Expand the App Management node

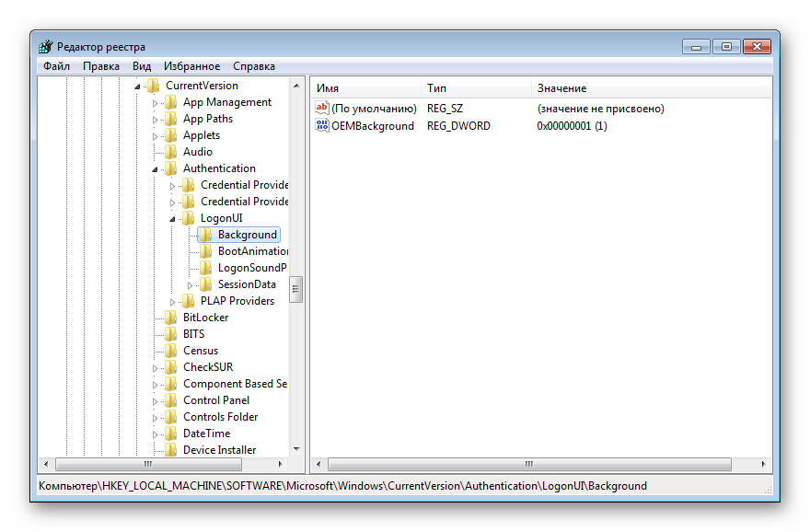tap(155, 102)
